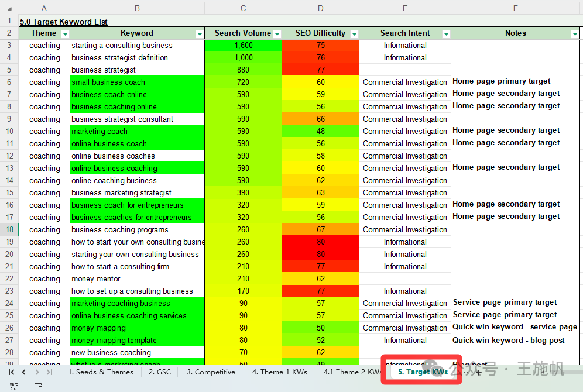
Task: Open the SEO Difficulty filter dropdown
Action: [x=354, y=34]
